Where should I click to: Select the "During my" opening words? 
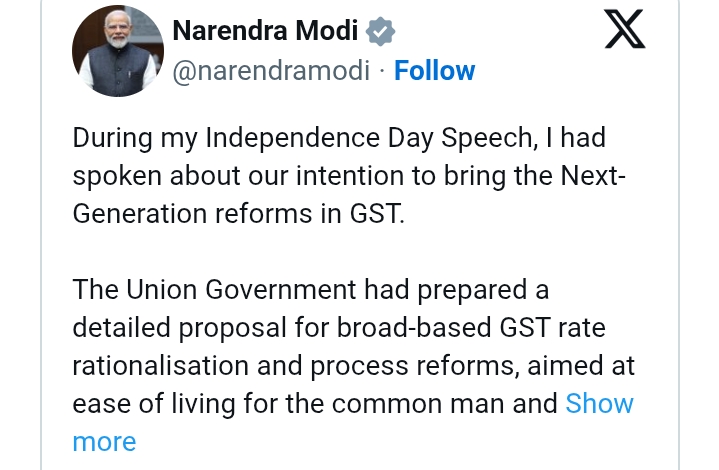point(123,138)
